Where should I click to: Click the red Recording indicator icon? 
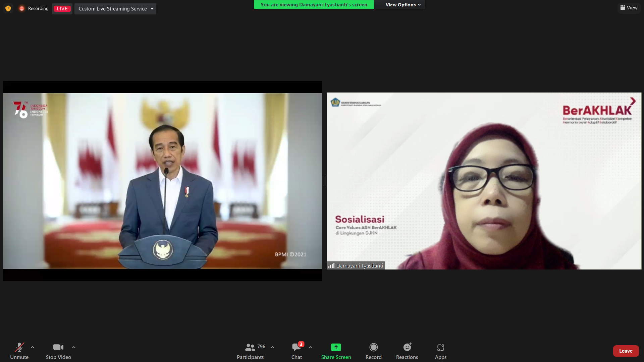tap(22, 8)
